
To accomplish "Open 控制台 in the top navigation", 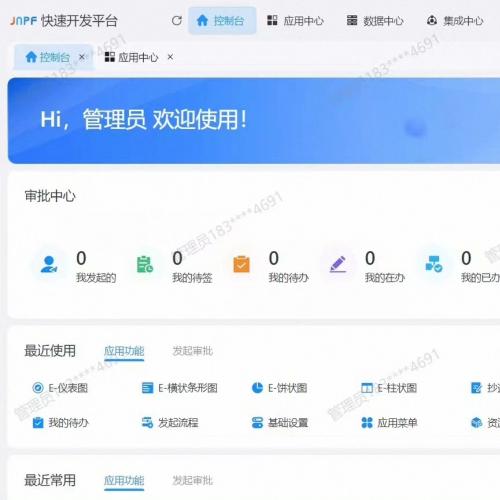I will (222, 21).
